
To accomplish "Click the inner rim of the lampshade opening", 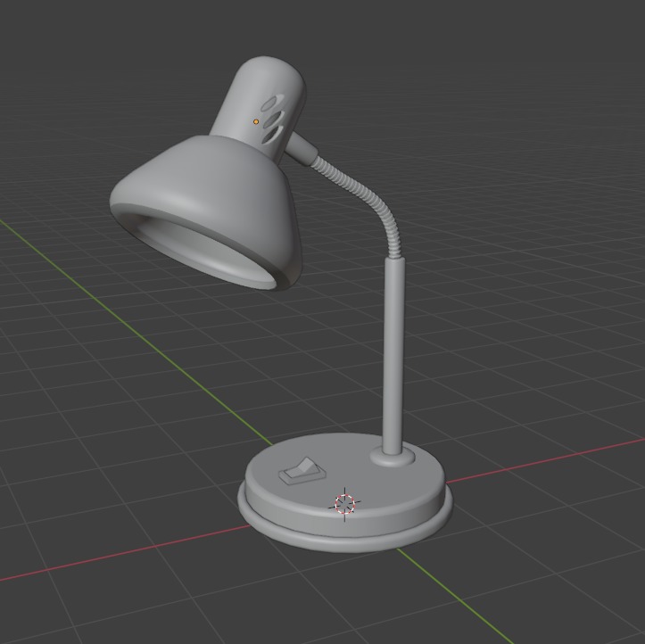I will [x=208, y=255].
